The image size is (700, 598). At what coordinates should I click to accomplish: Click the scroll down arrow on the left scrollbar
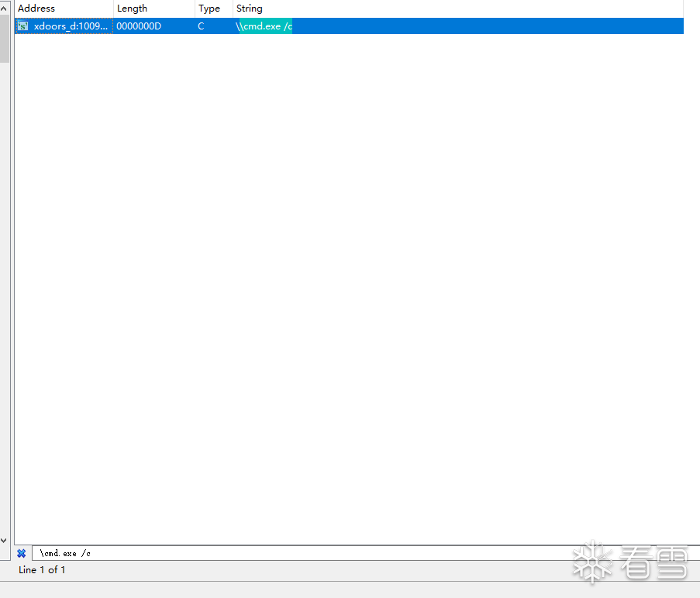(x=5, y=540)
